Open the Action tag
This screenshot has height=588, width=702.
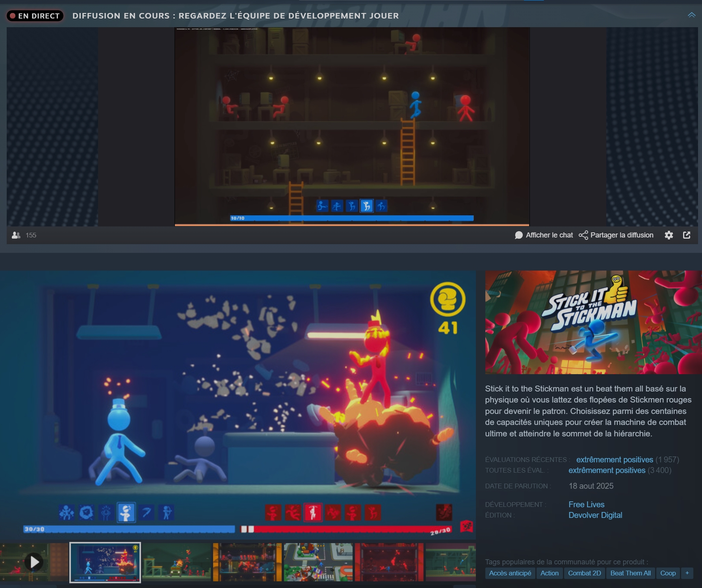550,573
